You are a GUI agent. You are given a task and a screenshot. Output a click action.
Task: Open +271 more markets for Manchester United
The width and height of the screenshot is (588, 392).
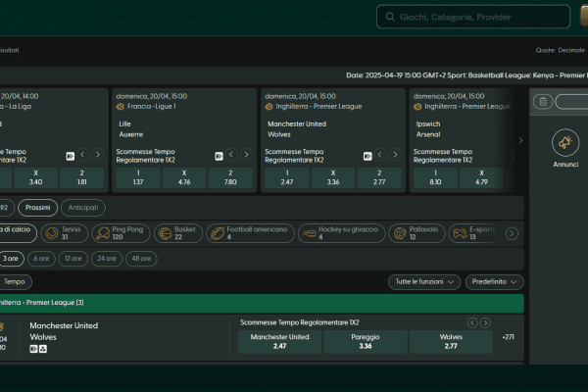(508, 337)
